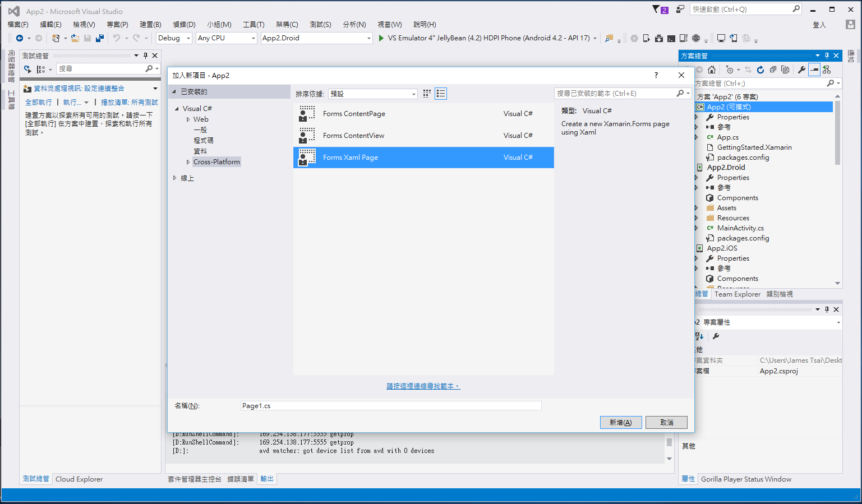Click the Undo arrow icon
The width and height of the screenshot is (862, 504).
117,38
